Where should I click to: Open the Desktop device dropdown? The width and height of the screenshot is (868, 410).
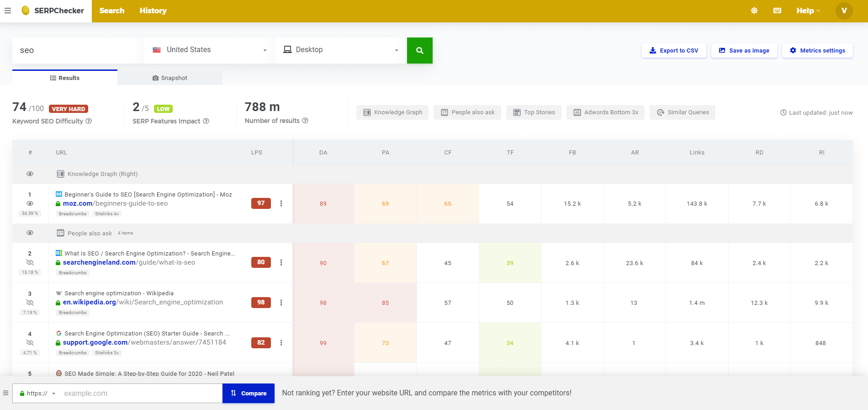[x=341, y=50]
